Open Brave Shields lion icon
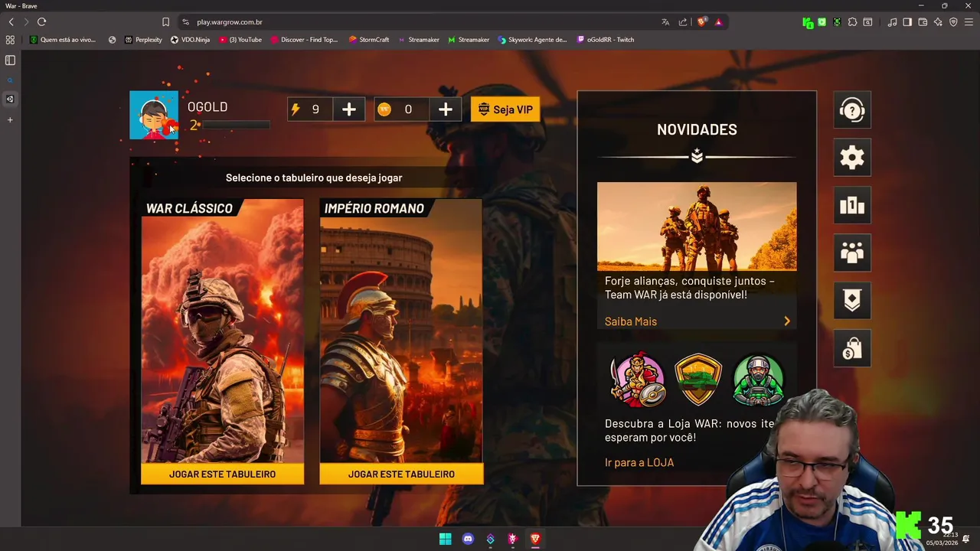This screenshot has height=551, width=980. [701, 22]
